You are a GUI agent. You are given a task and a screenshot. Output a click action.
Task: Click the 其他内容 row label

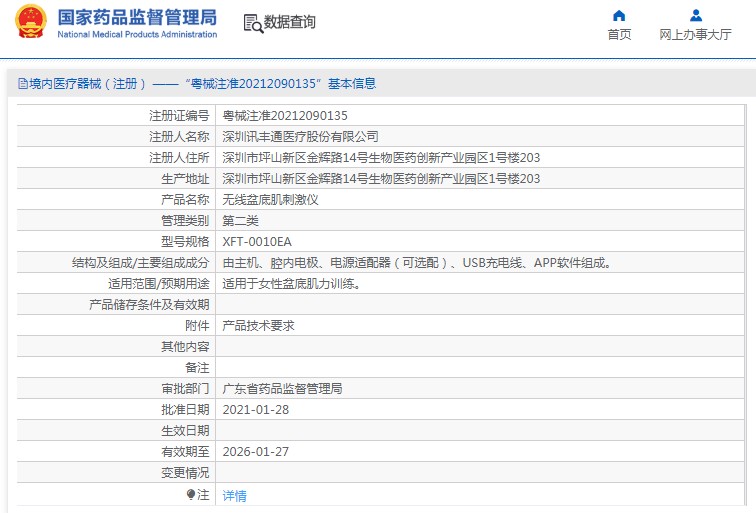pyautogui.click(x=185, y=347)
